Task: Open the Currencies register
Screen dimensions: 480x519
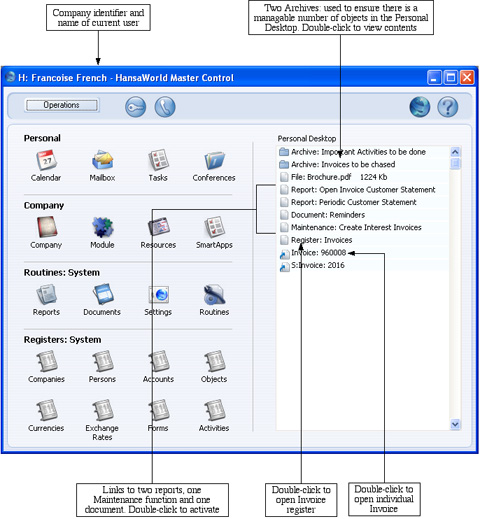Action: tap(46, 410)
